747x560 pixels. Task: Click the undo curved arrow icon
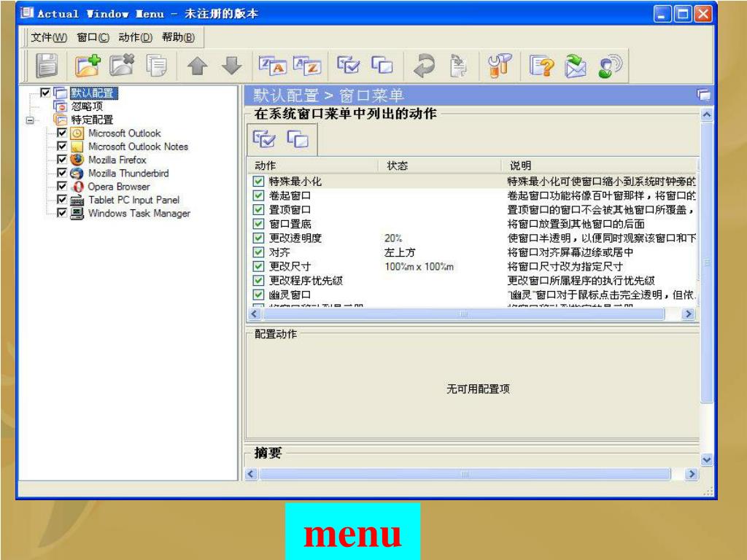point(424,65)
